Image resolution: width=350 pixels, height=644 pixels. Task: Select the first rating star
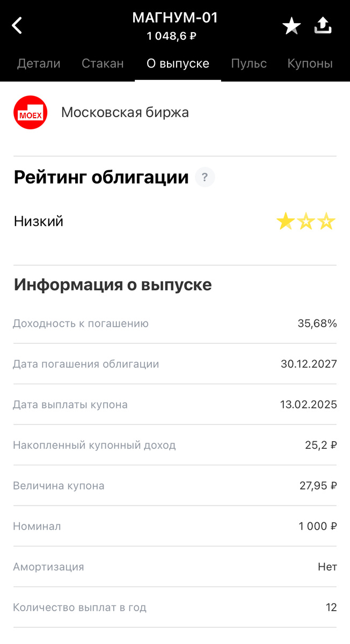tap(285, 221)
